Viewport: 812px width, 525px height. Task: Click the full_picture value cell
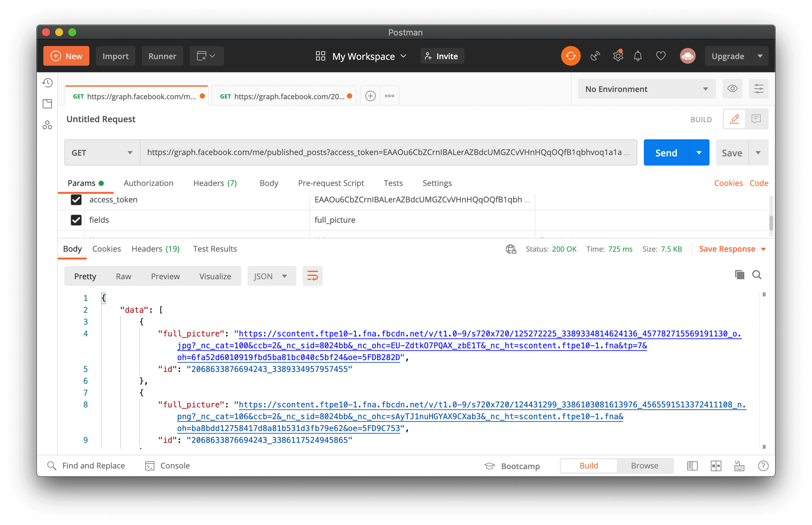422,220
